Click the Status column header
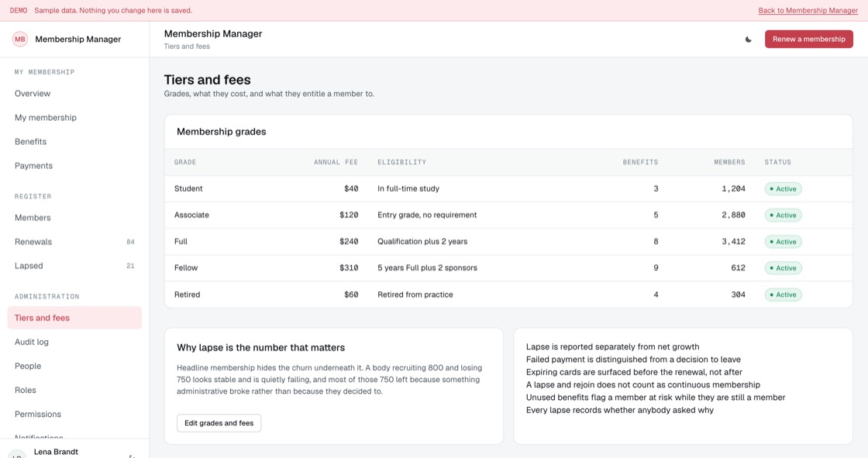This screenshot has width=868, height=458. (x=778, y=162)
